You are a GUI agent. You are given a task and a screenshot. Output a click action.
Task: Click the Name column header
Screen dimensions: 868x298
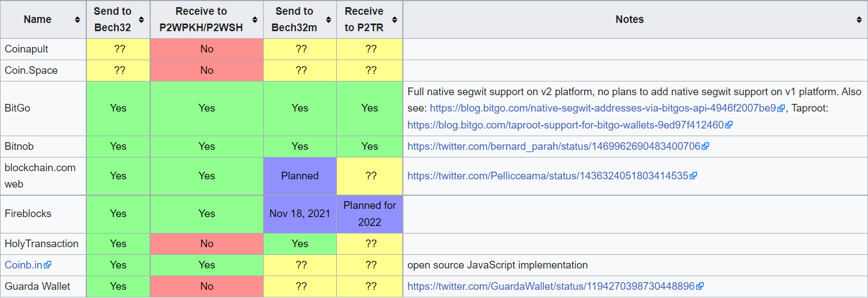(43, 20)
